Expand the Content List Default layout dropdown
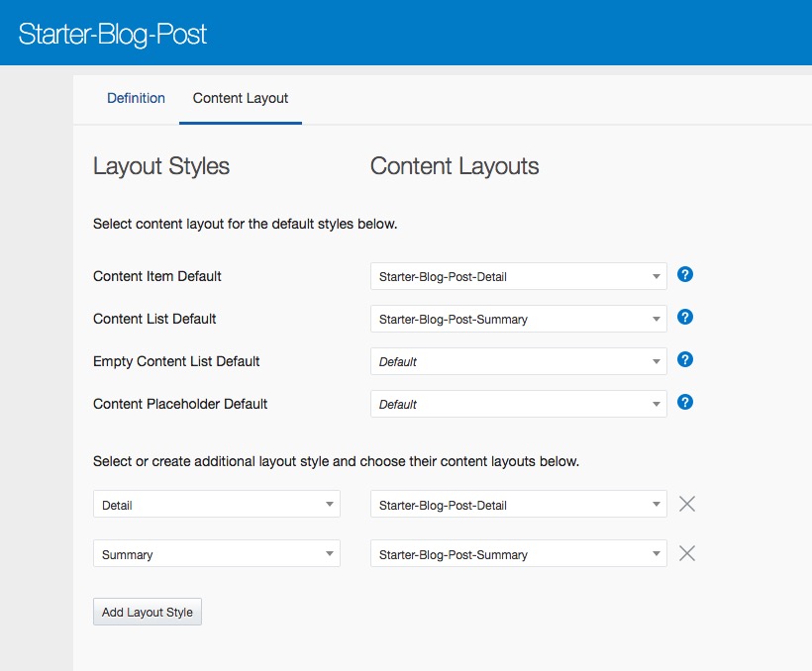The image size is (812, 671). [518, 320]
